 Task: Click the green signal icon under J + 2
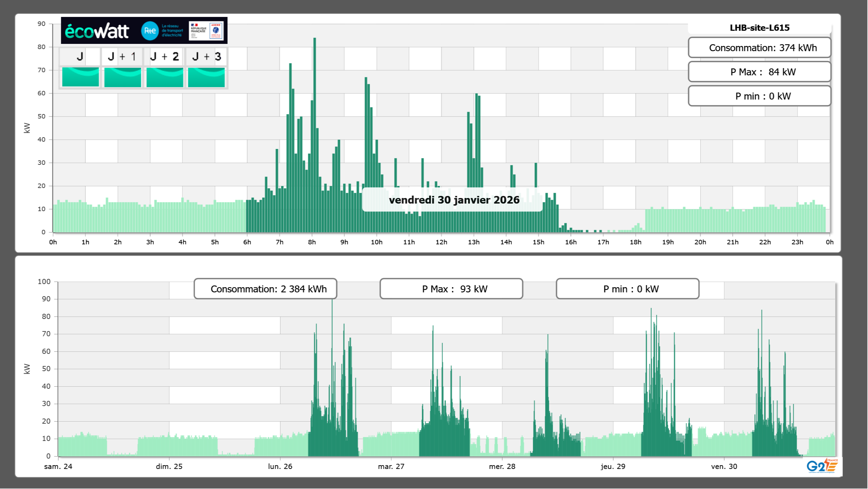165,77
